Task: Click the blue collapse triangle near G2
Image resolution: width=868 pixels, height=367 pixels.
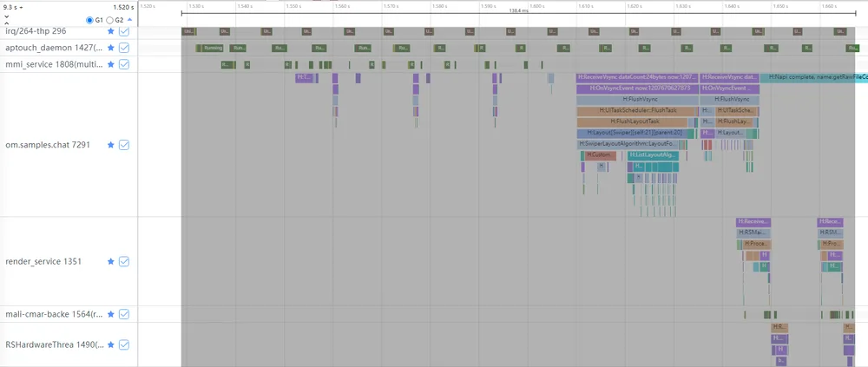Action: [x=130, y=20]
